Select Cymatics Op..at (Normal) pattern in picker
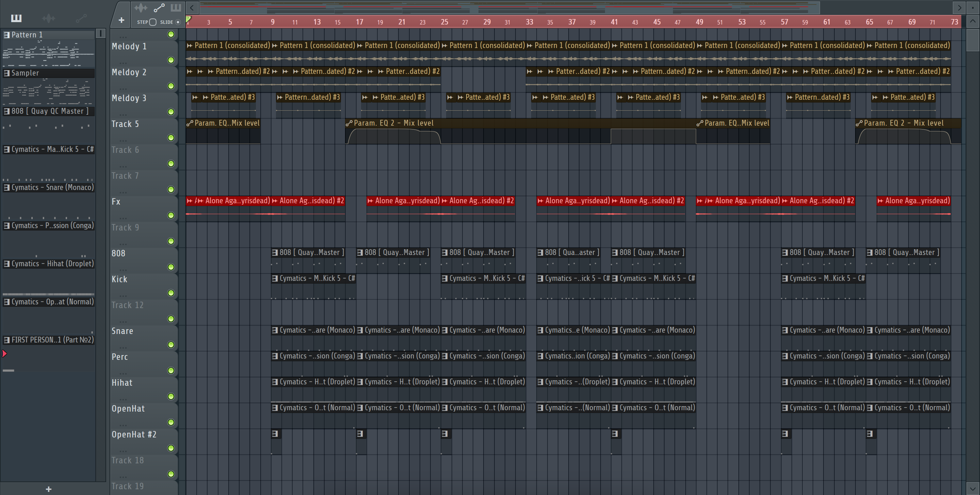980x495 pixels. (x=49, y=302)
